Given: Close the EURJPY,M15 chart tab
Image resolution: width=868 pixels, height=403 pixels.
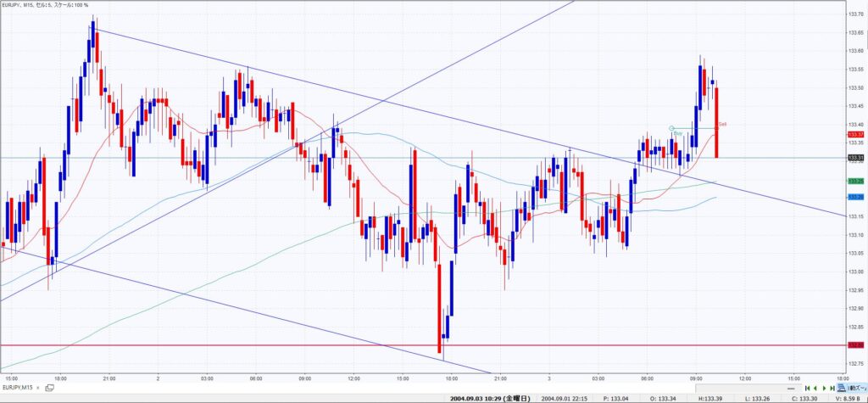Looking at the screenshot, I should pos(38,388).
